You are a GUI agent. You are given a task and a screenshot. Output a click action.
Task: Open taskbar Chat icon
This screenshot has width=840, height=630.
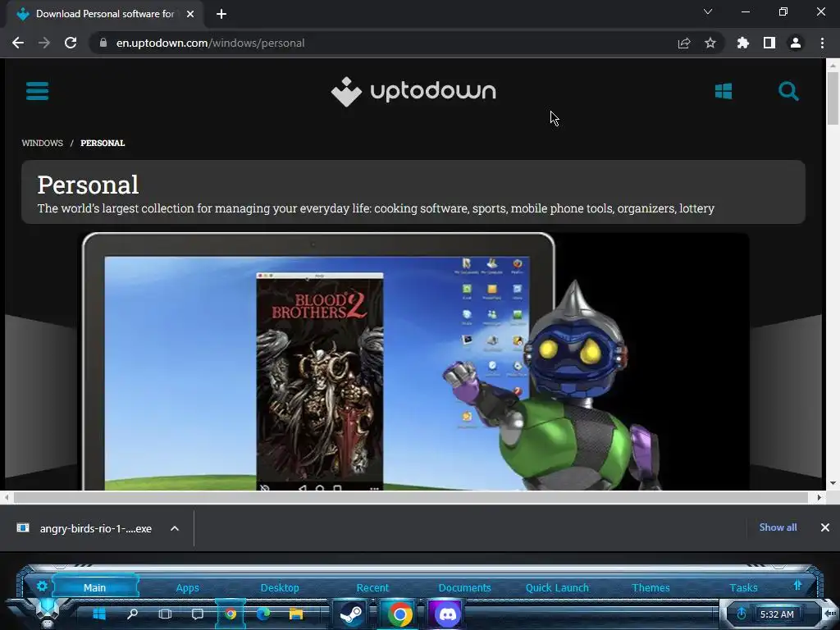[x=198, y=614]
